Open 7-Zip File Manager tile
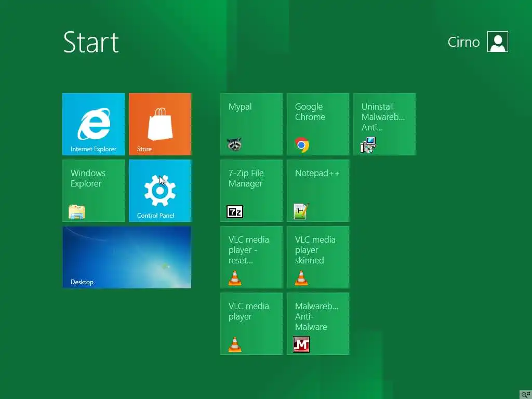This screenshot has width=532, height=399. 251,190
